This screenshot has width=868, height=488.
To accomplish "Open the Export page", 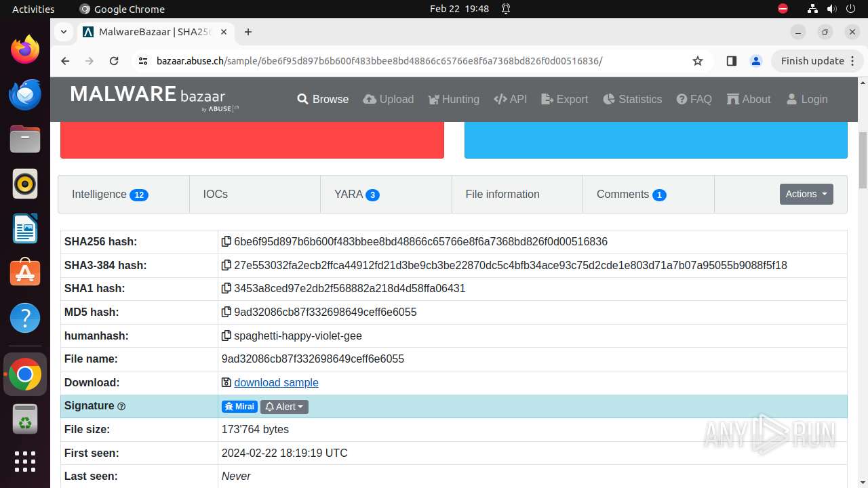I will click(565, 99).
